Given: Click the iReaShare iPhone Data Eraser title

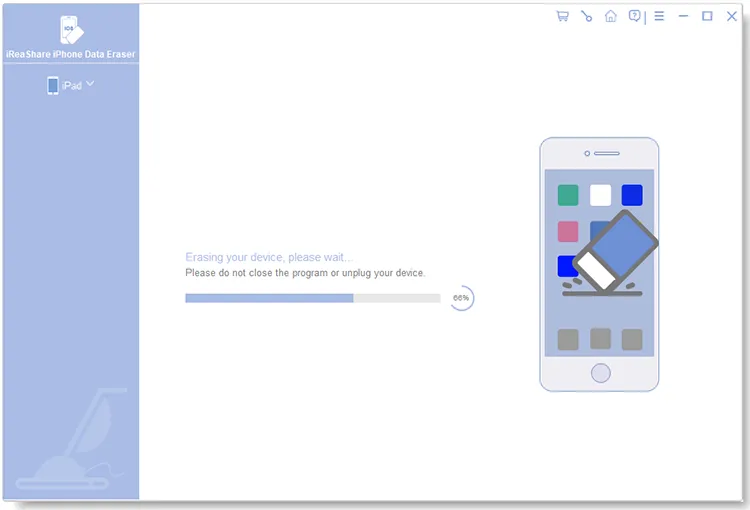Looking at the screenshot, I should coord(71,55).
